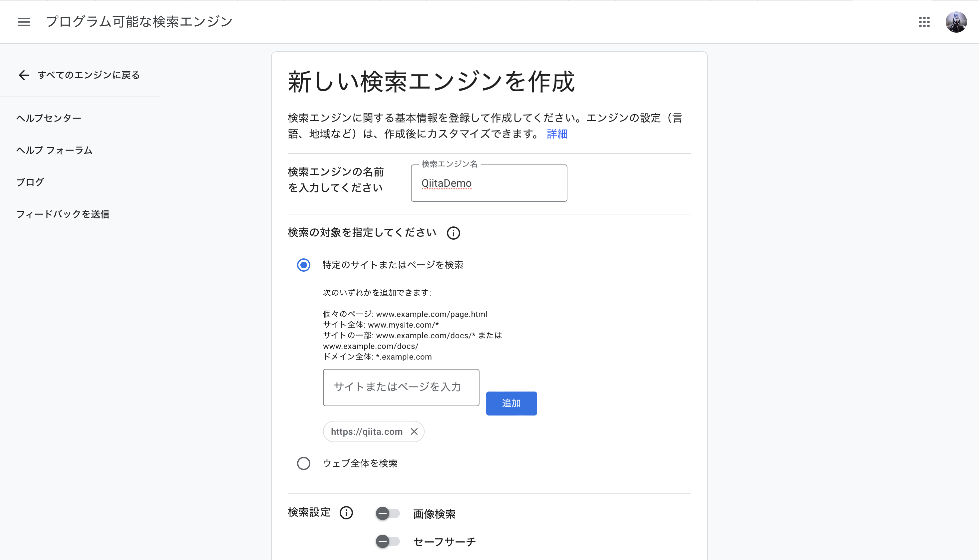Click the back arrow beside すべてのエンジンに戻る
The image size is (979, 560).
(24, 75)
